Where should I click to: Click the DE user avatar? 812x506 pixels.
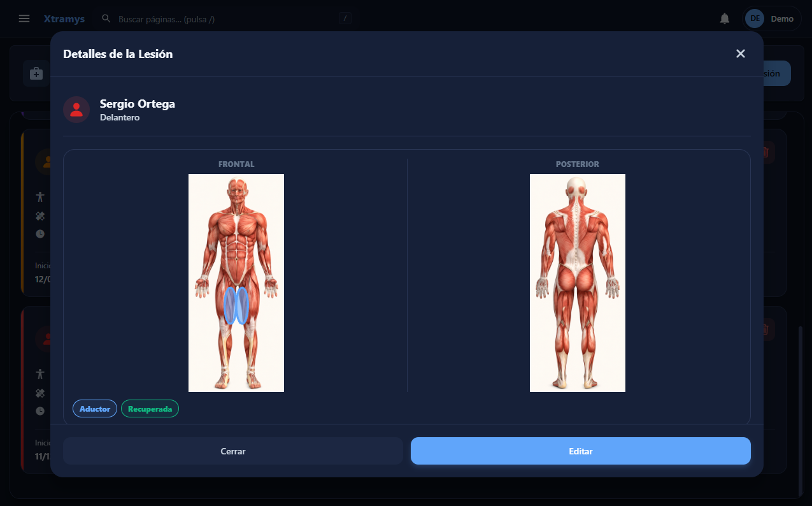click(755, 18)
